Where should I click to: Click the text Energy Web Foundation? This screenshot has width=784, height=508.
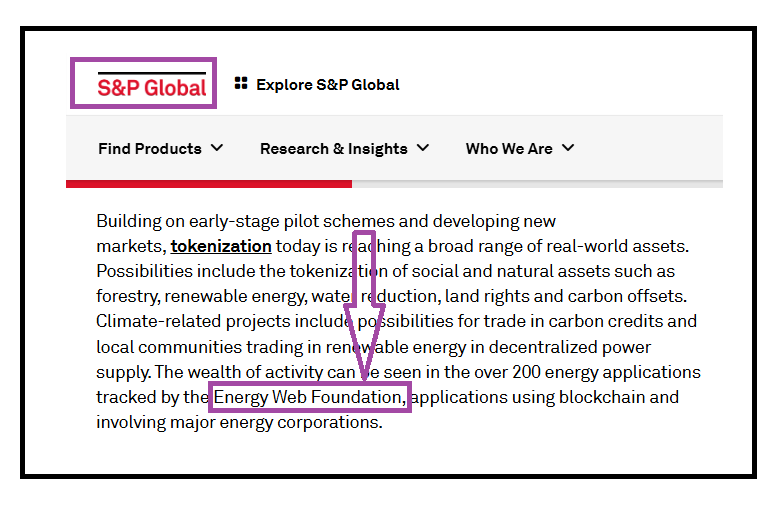tap(309, 397)
